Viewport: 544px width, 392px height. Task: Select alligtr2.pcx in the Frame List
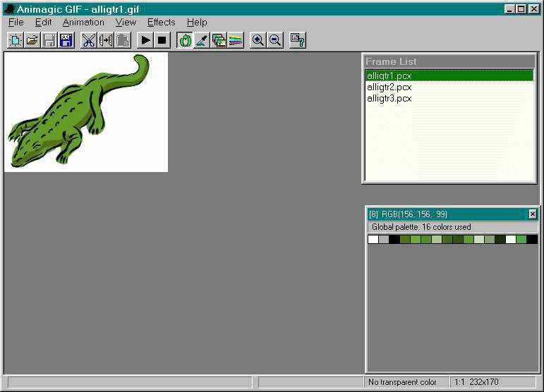tap(389, 87)
